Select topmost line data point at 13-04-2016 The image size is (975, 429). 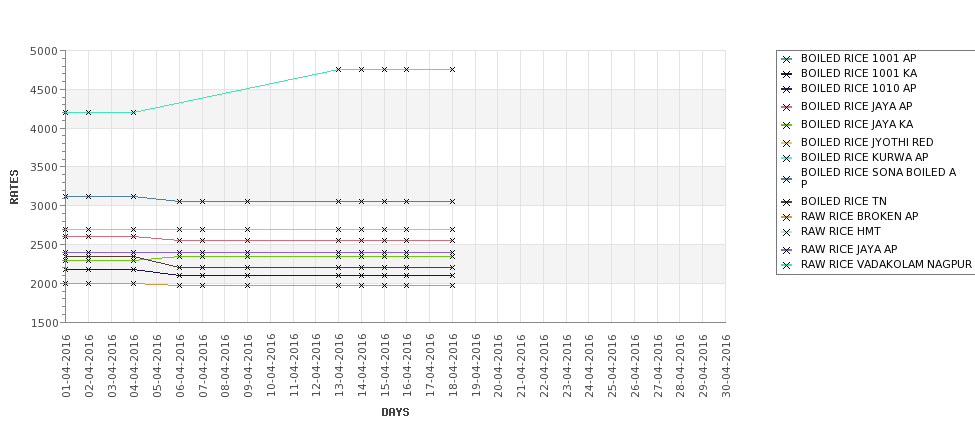[x=338, y=70]
